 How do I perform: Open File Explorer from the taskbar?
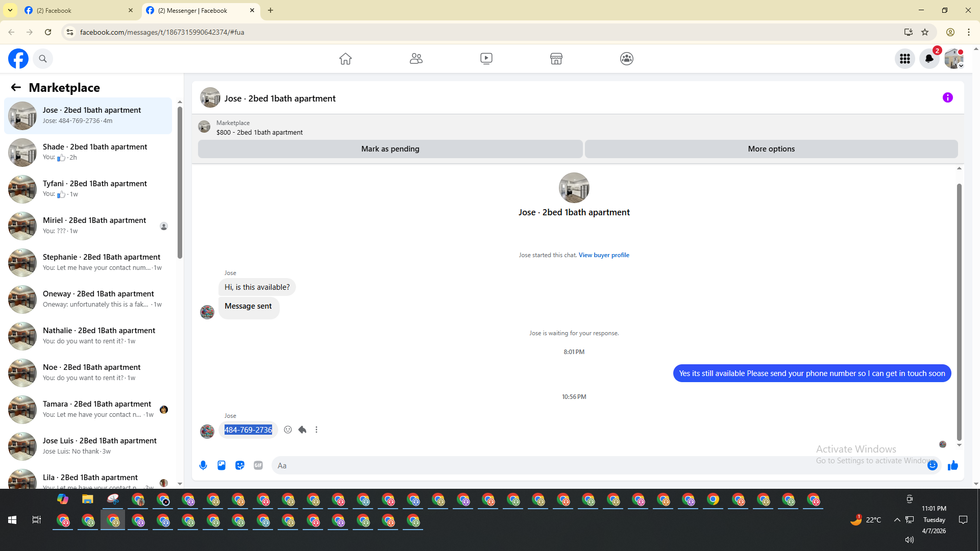click(88, 499)
